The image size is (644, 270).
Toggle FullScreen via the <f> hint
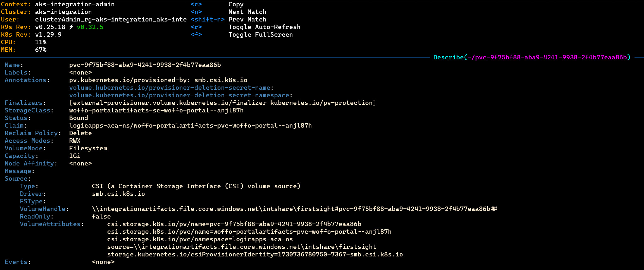tap(196, 35)
